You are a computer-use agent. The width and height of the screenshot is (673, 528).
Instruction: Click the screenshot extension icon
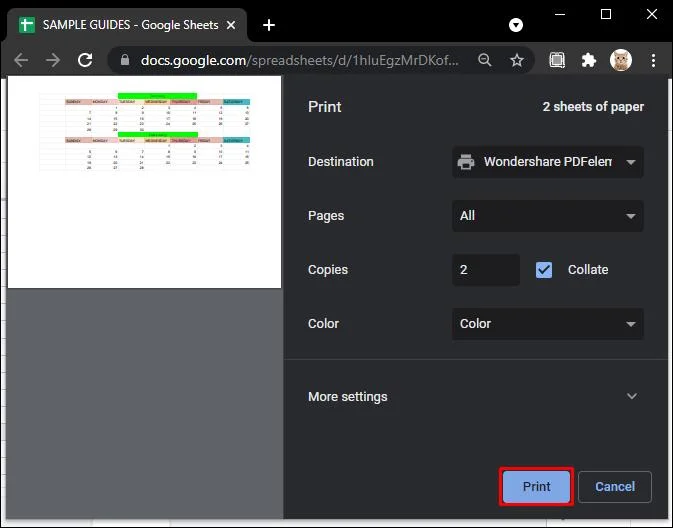click(x=557, y=60)
